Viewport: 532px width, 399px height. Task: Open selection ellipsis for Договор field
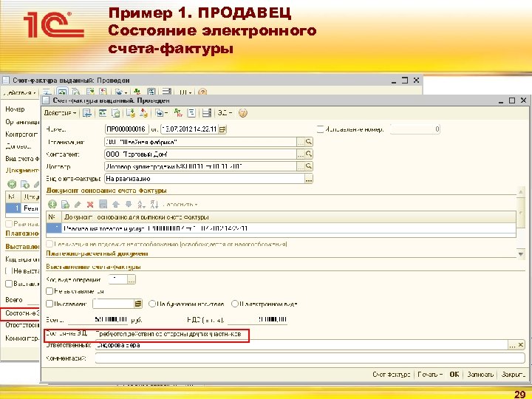[x=301, y=166]
